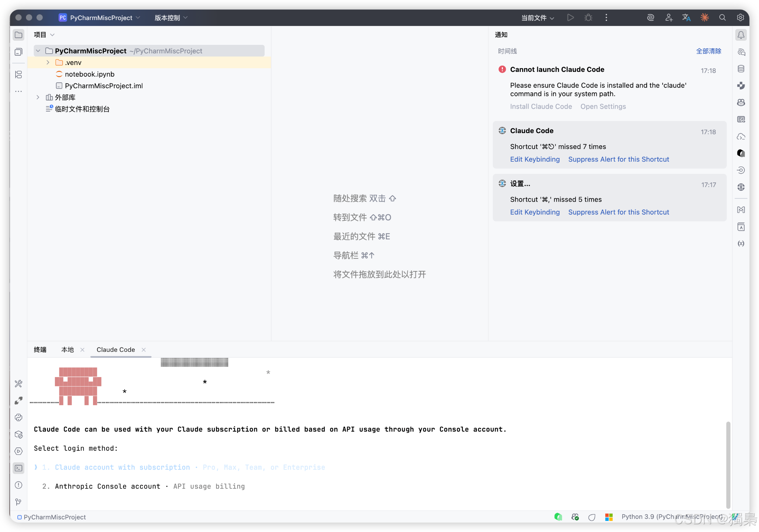Switch to the 本地 terminal tab
759x532 pixels.
tap(67, 350)
